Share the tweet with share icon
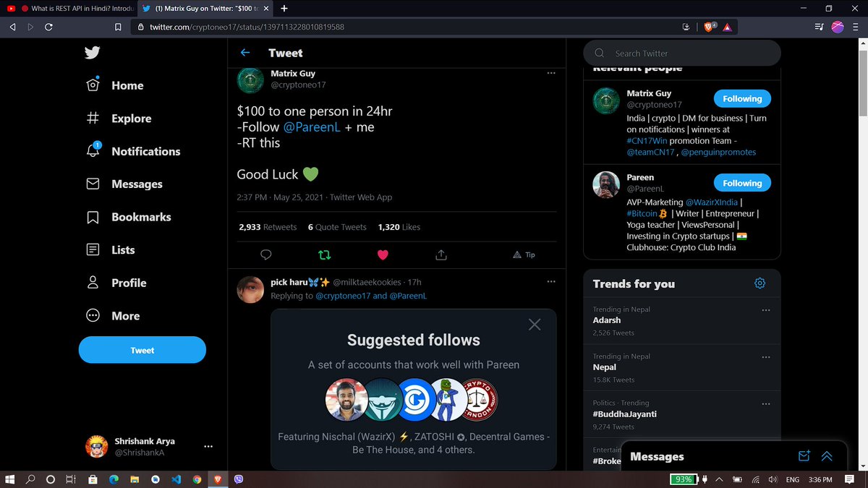 pyautogui.click(x=441, y=254)
